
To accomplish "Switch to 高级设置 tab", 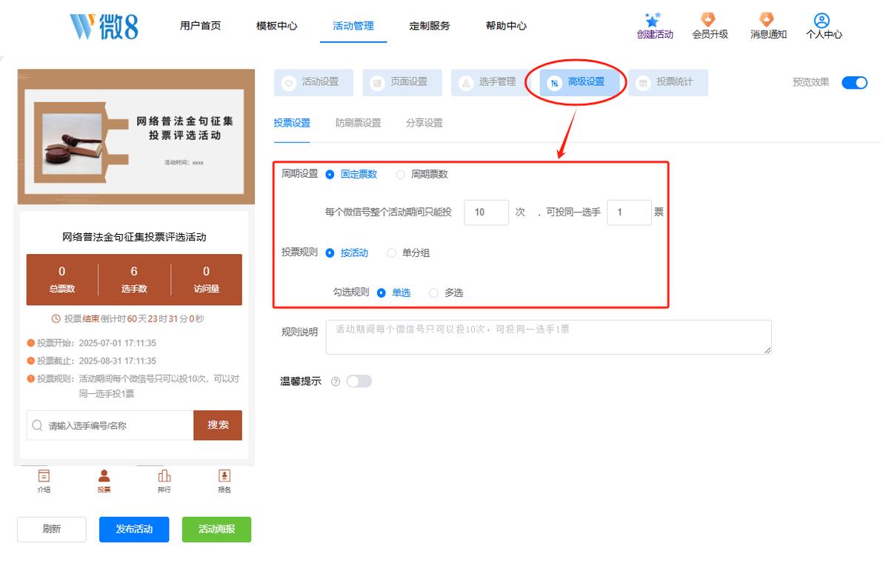I will (579, 82).
